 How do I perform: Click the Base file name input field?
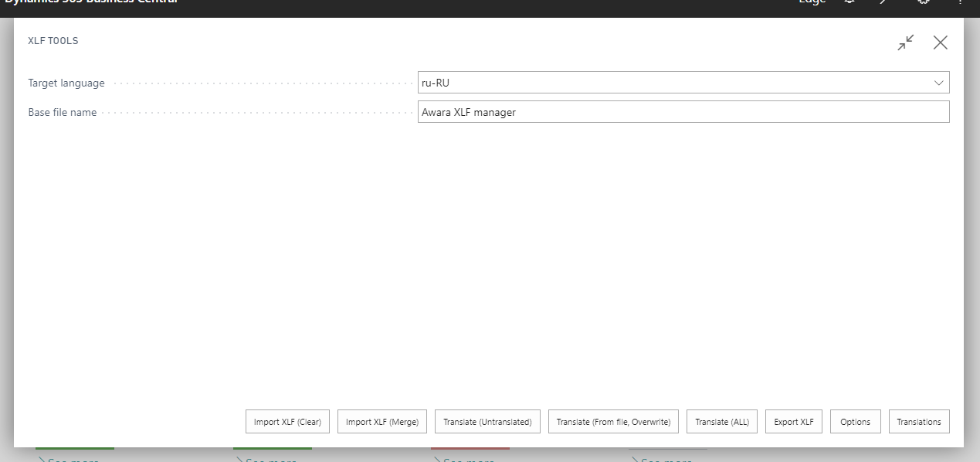click(683, 112)
